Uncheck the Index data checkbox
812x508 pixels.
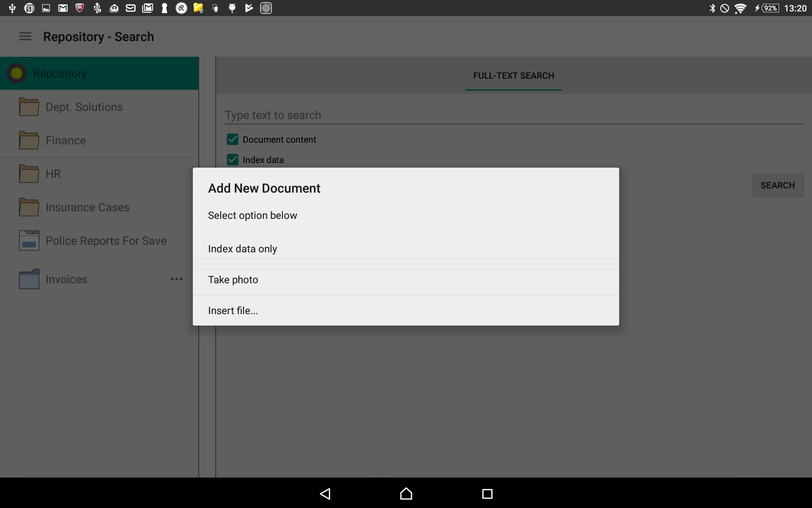233,160
